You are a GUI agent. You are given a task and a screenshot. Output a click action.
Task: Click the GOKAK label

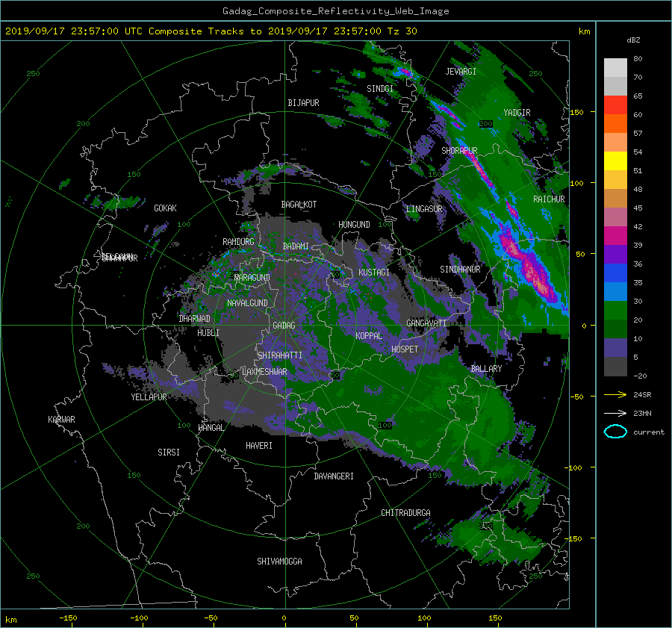[x=165, y=208]
